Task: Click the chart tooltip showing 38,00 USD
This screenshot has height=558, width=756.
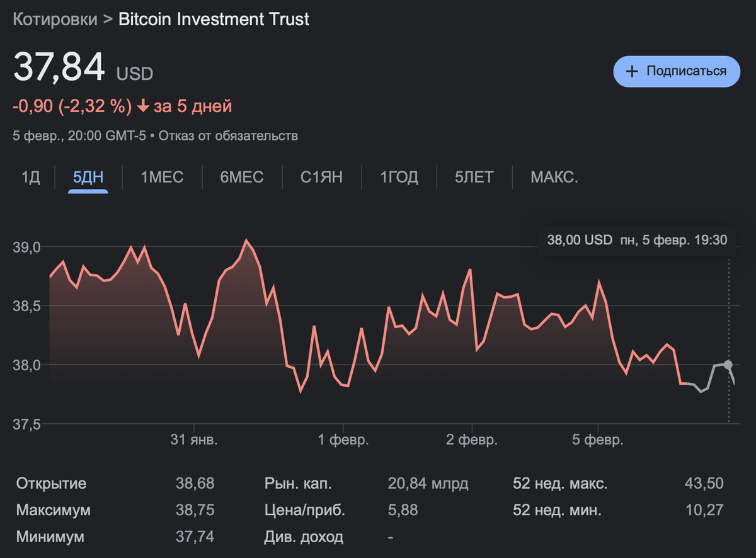Action: point(637,240)
